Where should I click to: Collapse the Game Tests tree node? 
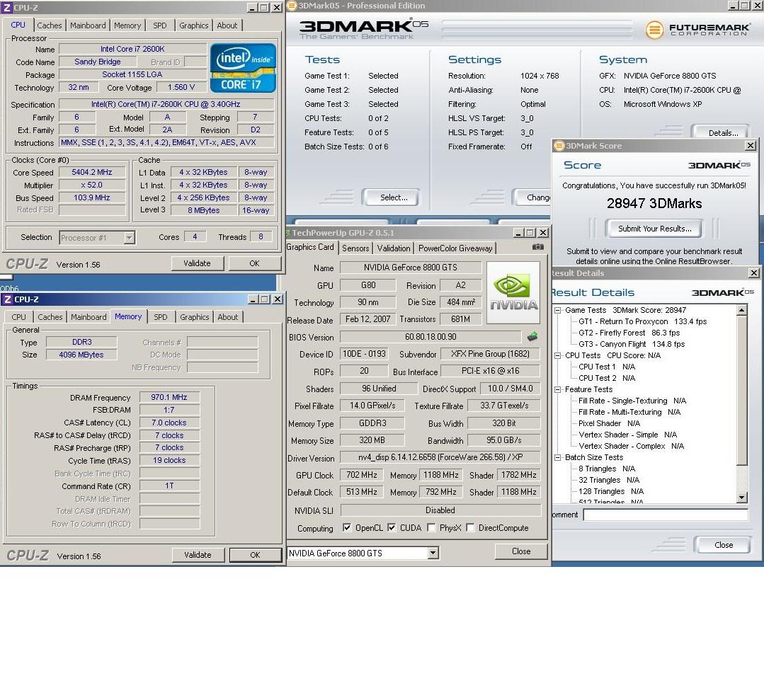tap(558, 310)
